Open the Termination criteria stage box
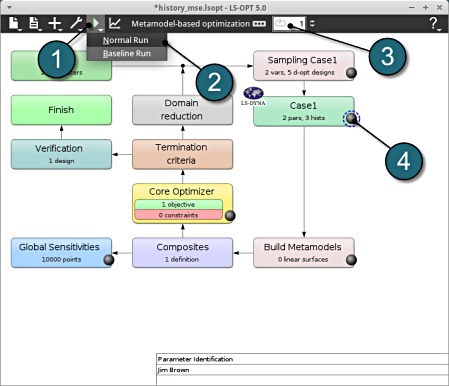This screenshot has height=386, width=449. [x=182, y=154]
